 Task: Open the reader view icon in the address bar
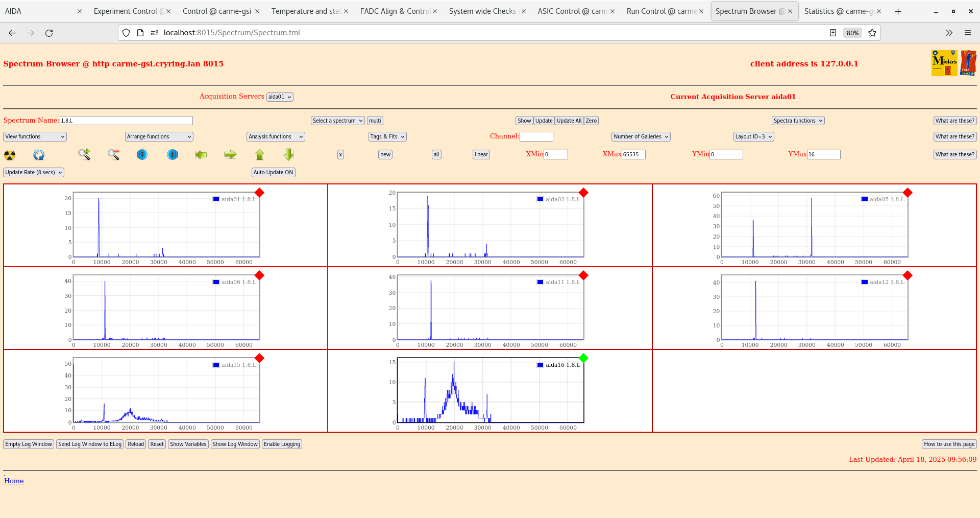tap(833, 33)
